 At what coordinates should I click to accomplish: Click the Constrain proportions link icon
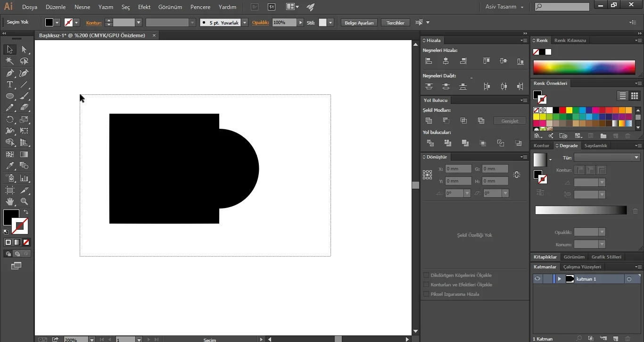pyautogui.click(x=517, y=175)
